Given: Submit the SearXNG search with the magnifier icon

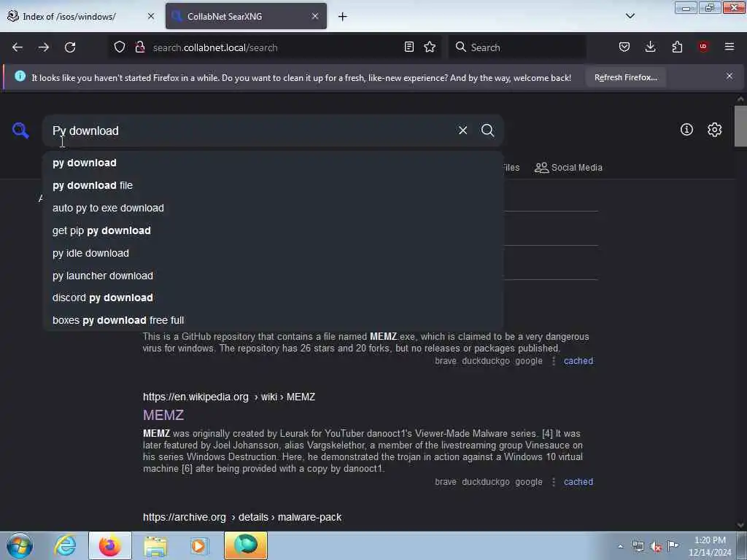Looking at the screenshot, I should 487,130.
